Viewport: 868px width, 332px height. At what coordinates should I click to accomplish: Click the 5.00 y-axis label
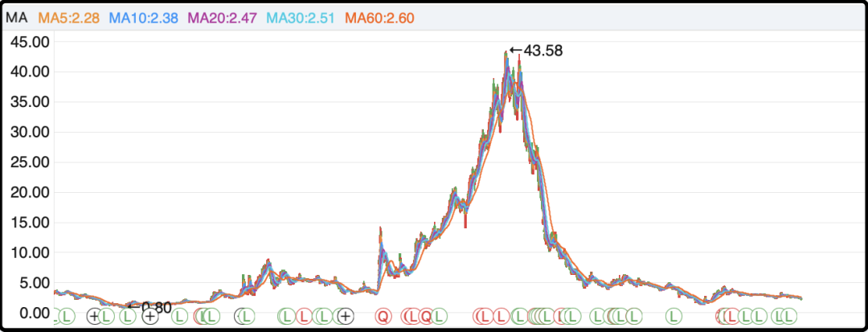click(x=33, y=283)
